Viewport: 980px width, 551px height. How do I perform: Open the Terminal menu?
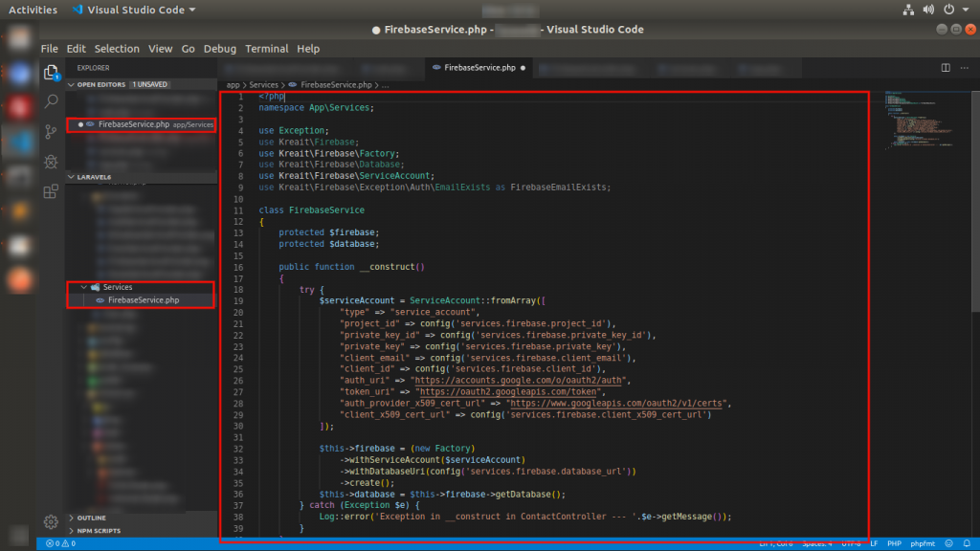[266, 49]
